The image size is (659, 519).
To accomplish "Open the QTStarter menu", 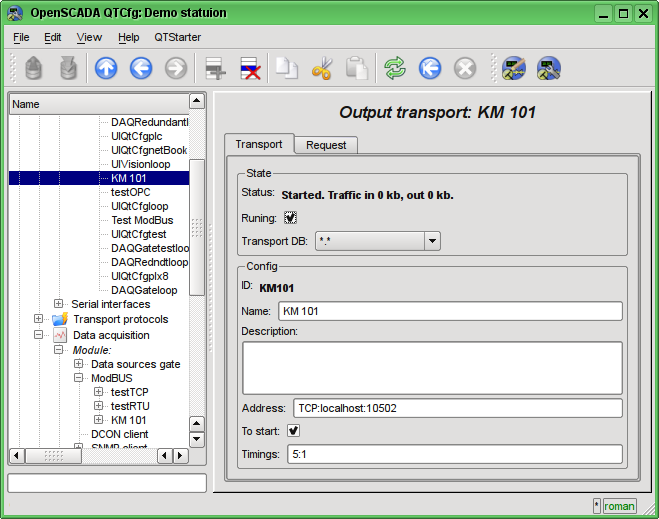I will (x=177, y=37).
